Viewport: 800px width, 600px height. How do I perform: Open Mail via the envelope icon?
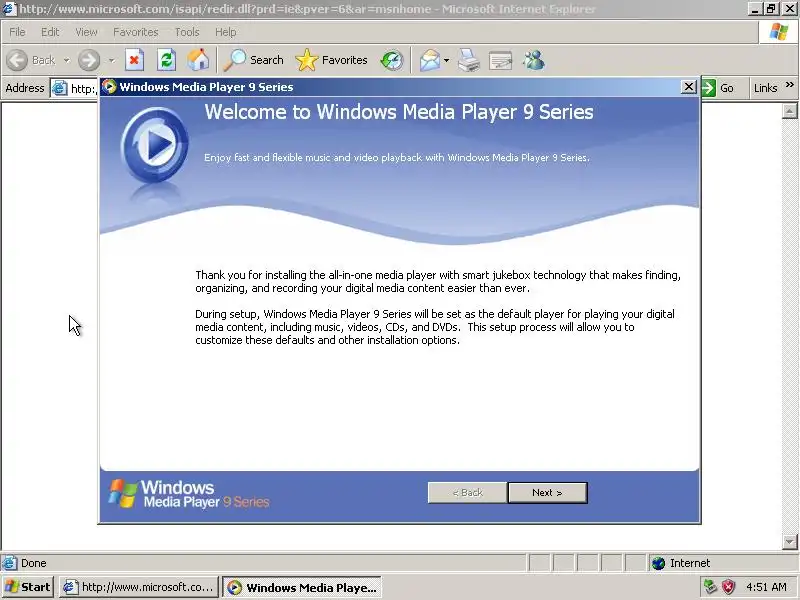(430, 60)
